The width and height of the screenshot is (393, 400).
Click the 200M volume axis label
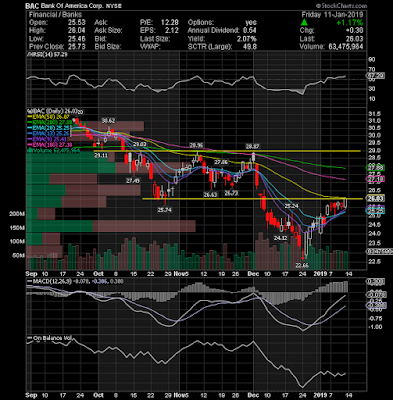[x=17, y=214]
